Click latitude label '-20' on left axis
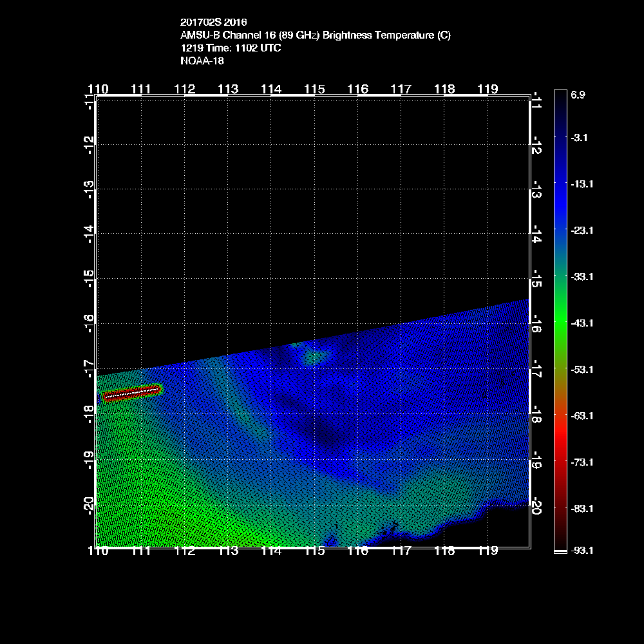Image resolution: width=644 pixels, height=644 pixels. coord(89,506)
